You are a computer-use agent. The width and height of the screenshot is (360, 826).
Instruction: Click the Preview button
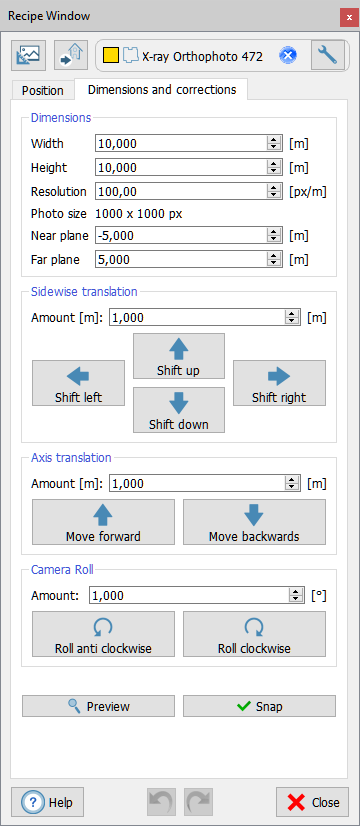98,706
